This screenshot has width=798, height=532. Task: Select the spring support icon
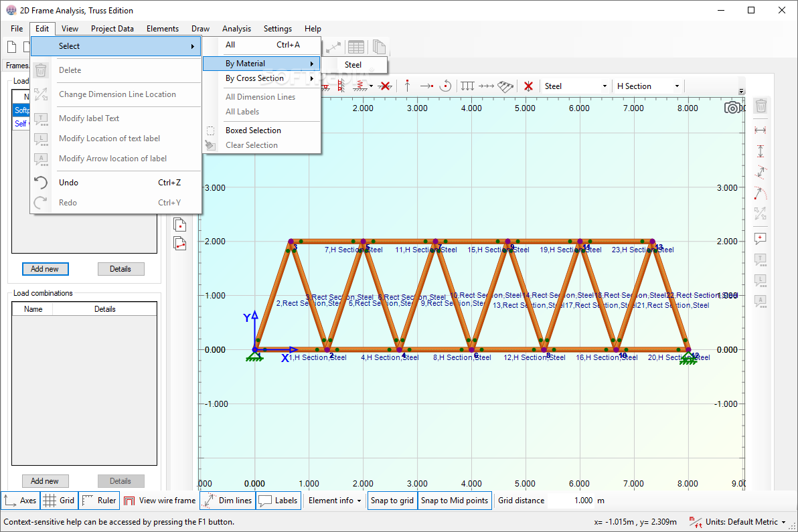[x=360, y=86]
